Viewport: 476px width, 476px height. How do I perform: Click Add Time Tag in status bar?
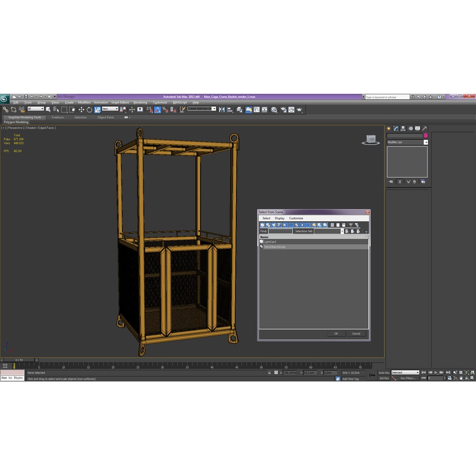[350, 379]
